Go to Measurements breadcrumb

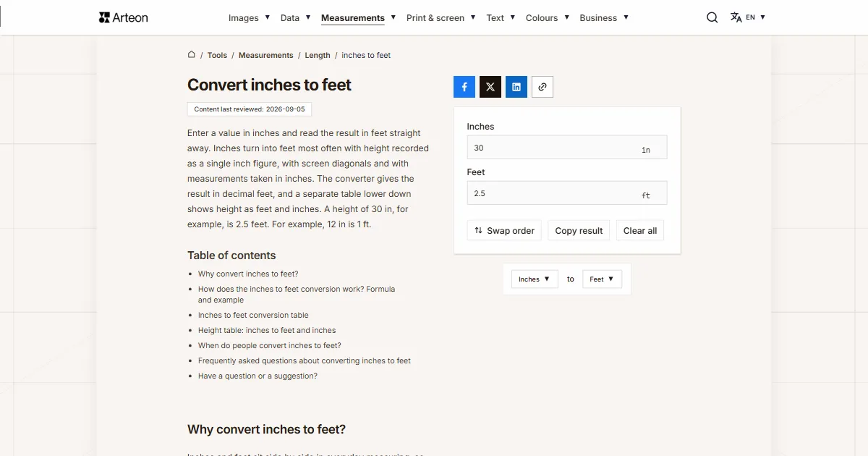266,55
